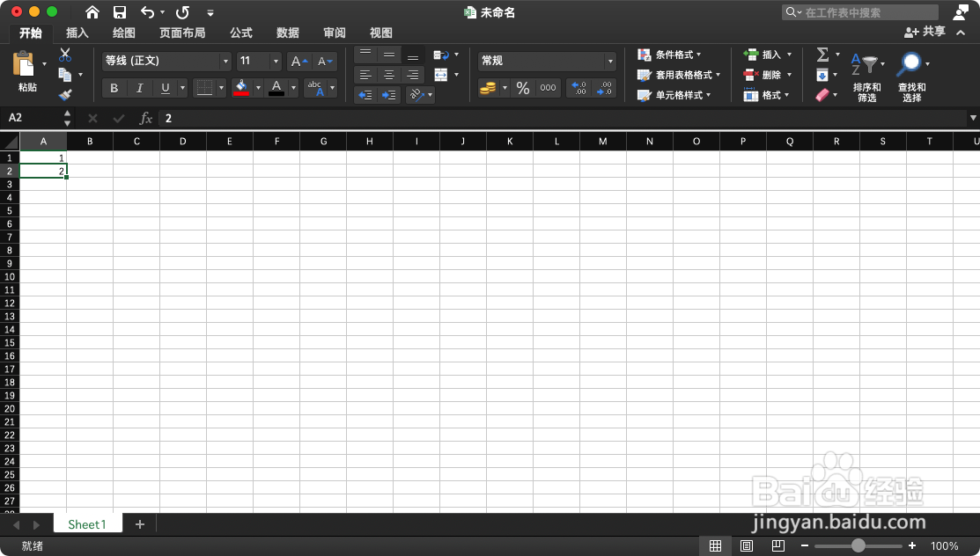Apply the red fill color
The image size is (980, 556).
241,88
